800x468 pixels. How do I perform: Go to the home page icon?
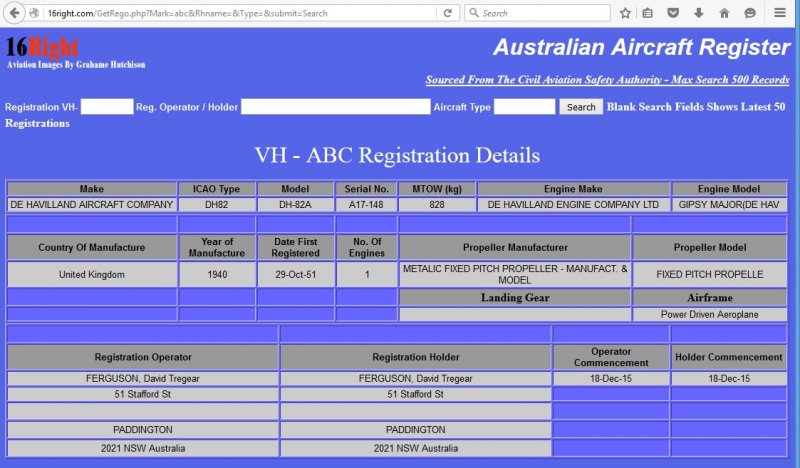tap(724, 13)
